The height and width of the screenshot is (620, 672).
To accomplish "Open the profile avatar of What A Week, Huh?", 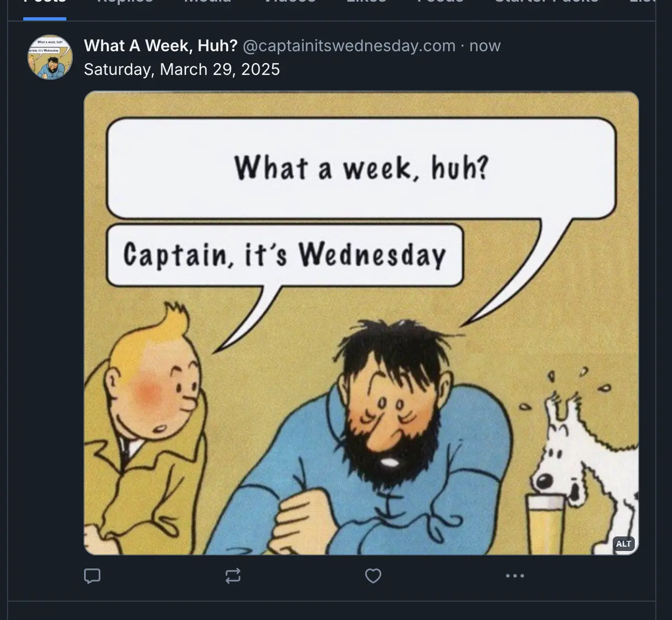I will coord(50,57).
